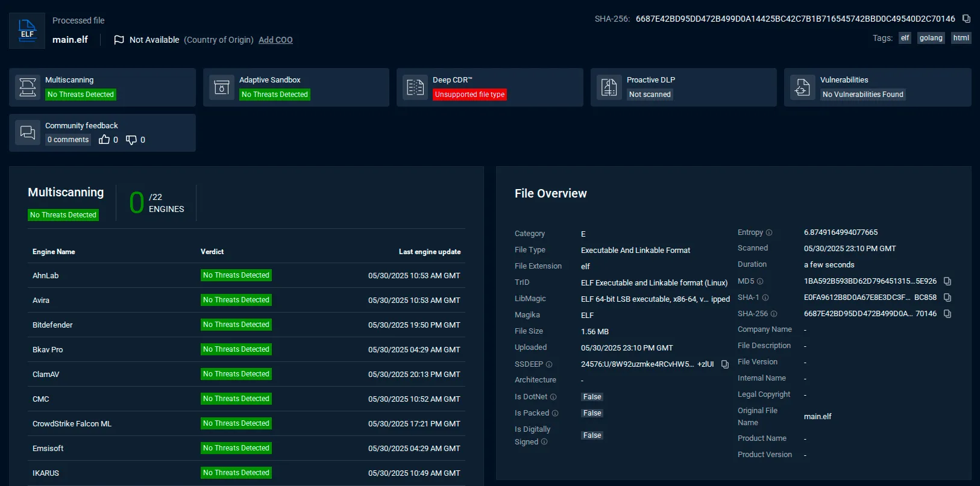Click the Multiscanning section heading
This screenshot has width=980, height=486.
(x=66, y=192)
